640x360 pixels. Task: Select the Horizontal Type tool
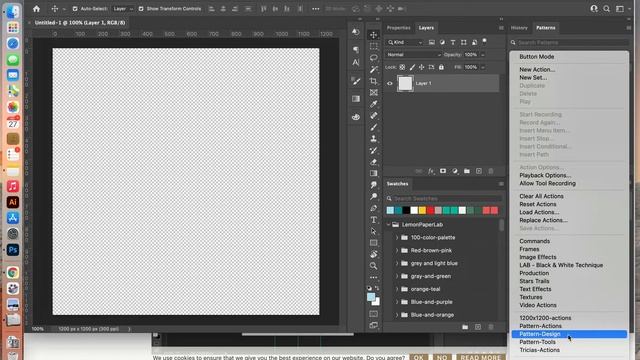coord(373,220)
